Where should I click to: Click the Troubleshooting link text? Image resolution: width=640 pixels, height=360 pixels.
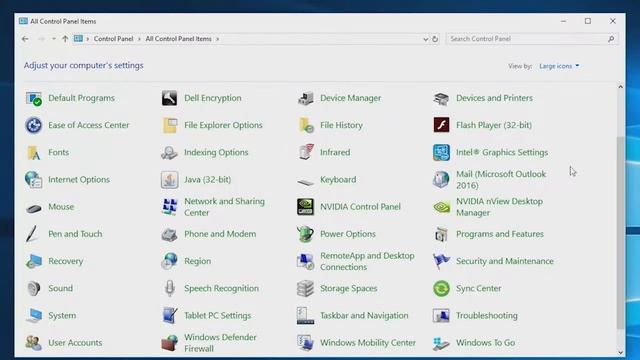tap(487, 316)
